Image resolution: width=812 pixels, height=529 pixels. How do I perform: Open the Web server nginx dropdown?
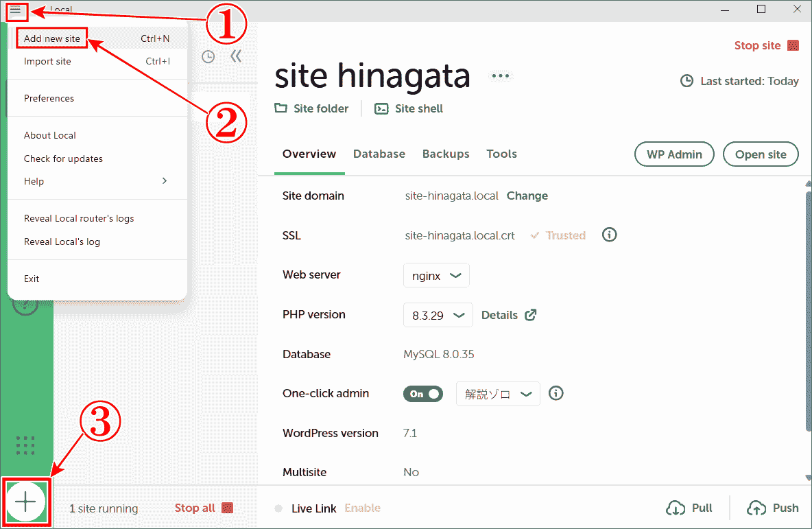point(436,276)
